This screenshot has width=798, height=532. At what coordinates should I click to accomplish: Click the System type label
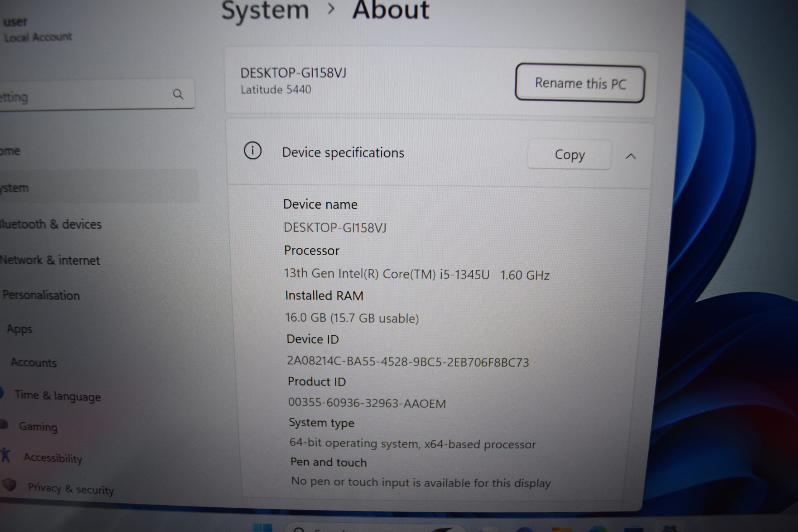[x=322, y=423]
